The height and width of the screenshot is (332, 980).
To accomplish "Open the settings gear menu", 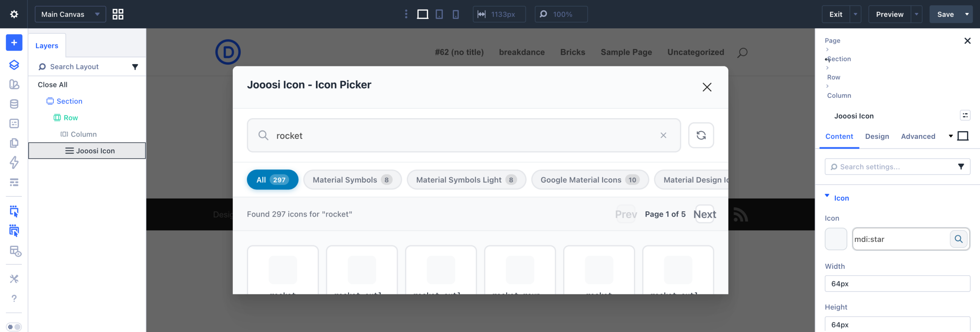I will (x=14, y=14).
